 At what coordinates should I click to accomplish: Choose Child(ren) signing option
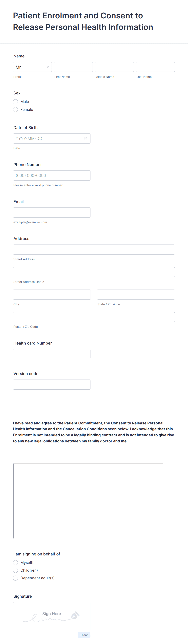point(16,570)
